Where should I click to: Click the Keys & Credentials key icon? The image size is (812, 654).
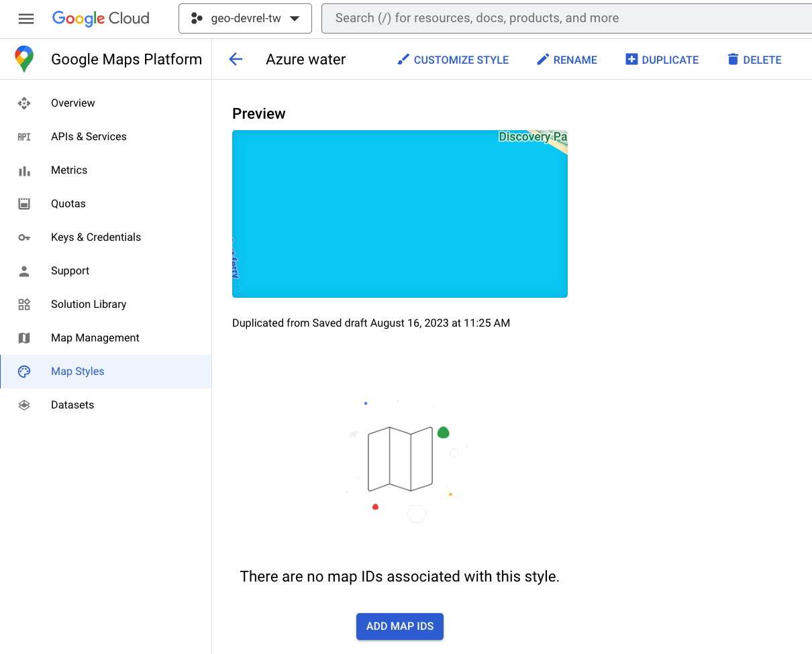[x=24, y=237]
